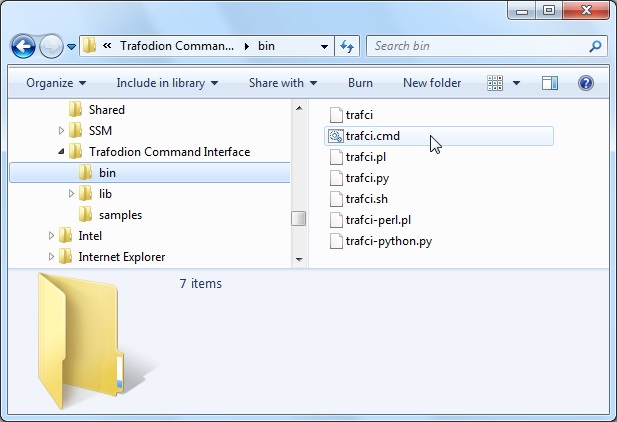The width and height of the screenshot is (617, 422).
Task: Collapse the Trafodion Command Interface folder
Action: pyautogui.click(x=61, y=152)
